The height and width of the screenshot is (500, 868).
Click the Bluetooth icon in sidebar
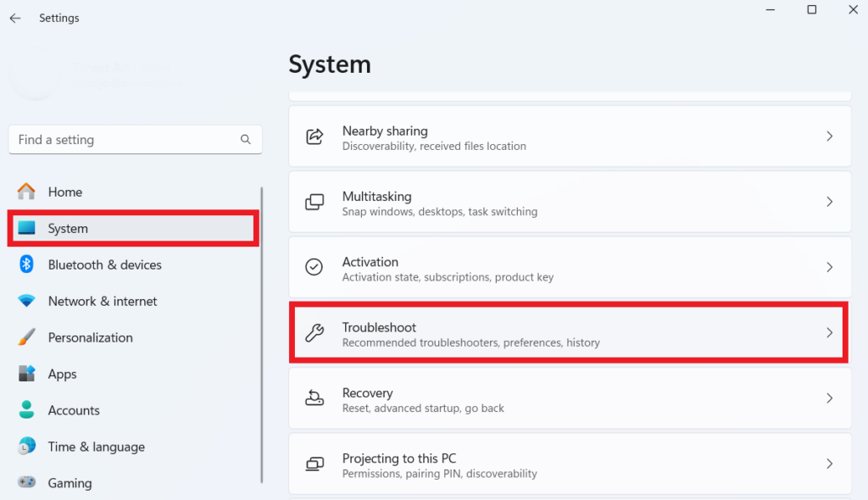tap(26, 264)
